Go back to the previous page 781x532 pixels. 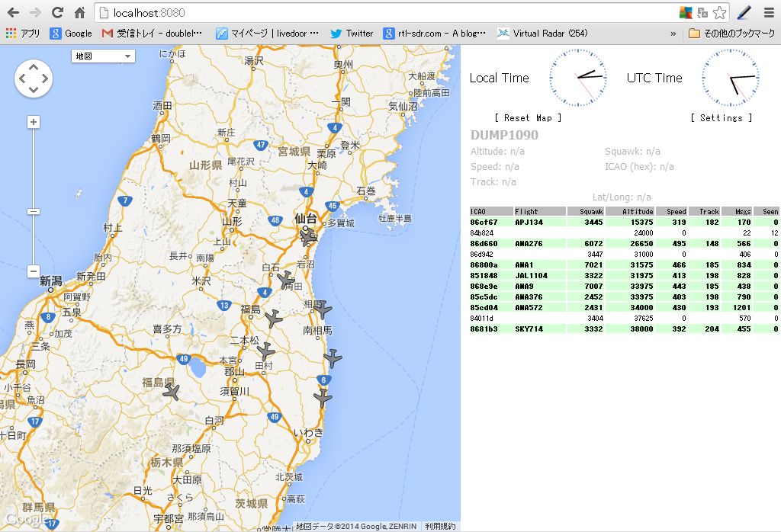(x=14, y=12)
